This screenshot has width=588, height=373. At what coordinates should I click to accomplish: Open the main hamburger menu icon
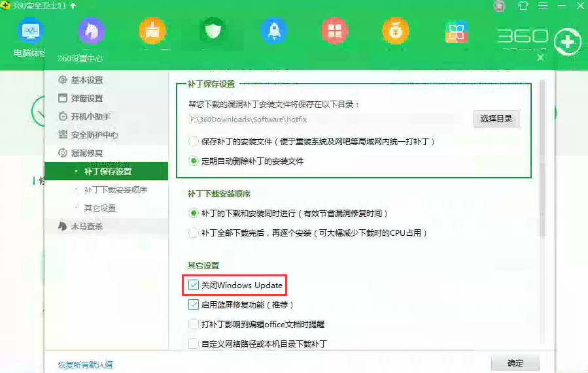point(543,6)
